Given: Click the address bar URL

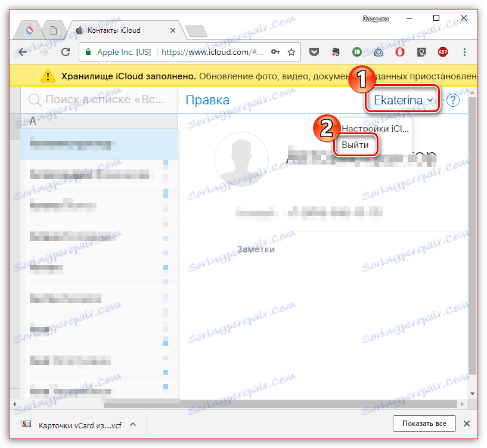Looking at the screenshot, I should [212, 52].
